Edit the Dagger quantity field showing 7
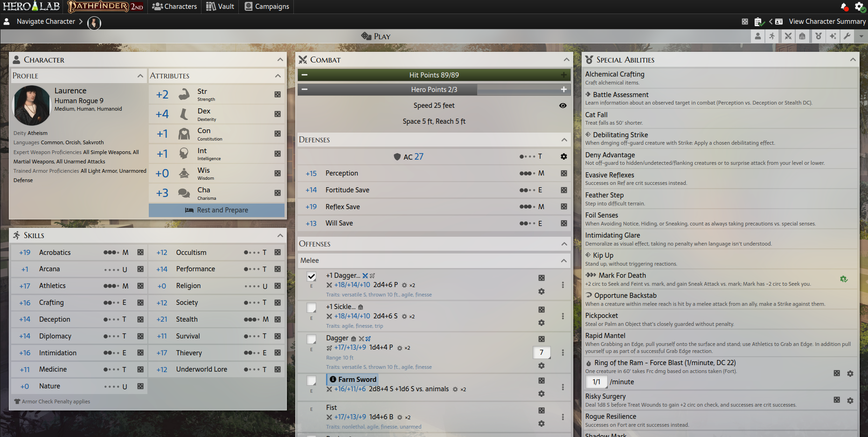This screenshot has width=868, height=437. click(x=542, y=352)
